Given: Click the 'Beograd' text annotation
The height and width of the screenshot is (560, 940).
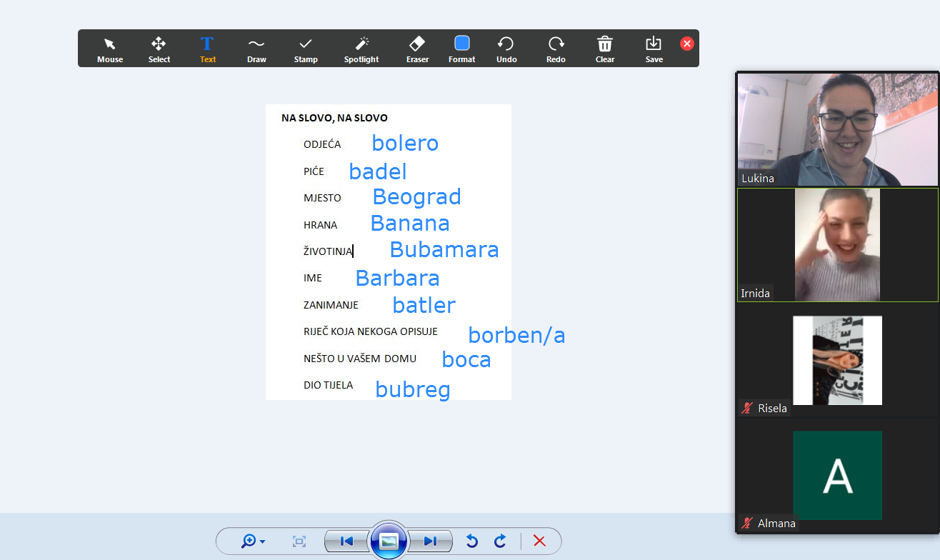Looking at the screenshot, I should [x=417, y=198].
